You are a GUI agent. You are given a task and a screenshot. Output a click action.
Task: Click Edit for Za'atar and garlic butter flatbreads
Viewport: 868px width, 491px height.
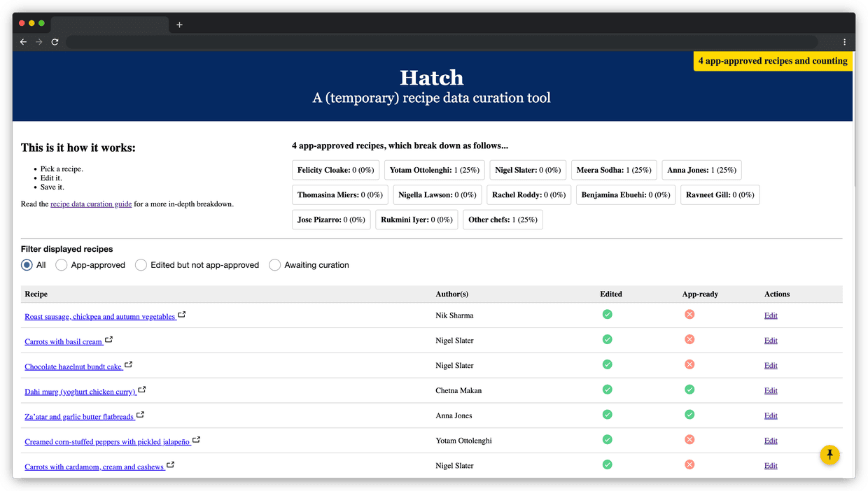771,415
